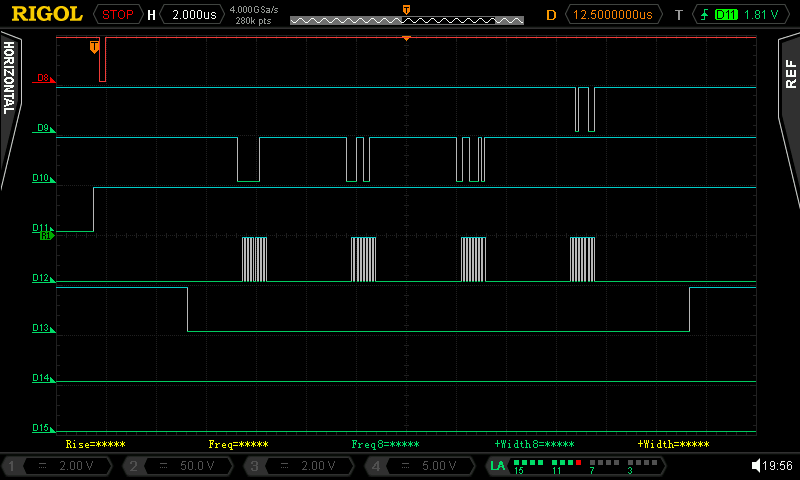The width and height of the screenshot is (800, 480).
Task: Select the D13 channel label
Action: coord(43,328)
